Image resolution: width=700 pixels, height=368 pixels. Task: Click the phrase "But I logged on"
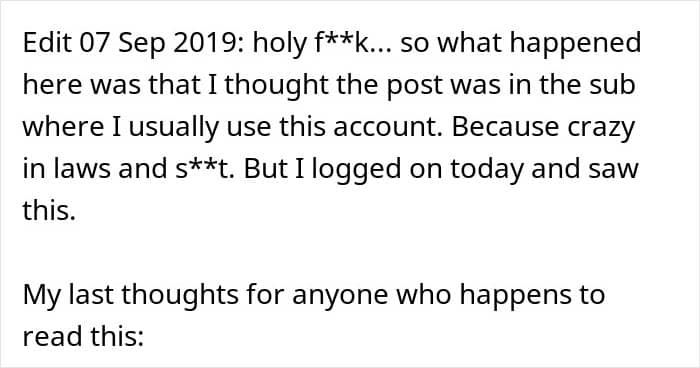(x=345, y=171)
